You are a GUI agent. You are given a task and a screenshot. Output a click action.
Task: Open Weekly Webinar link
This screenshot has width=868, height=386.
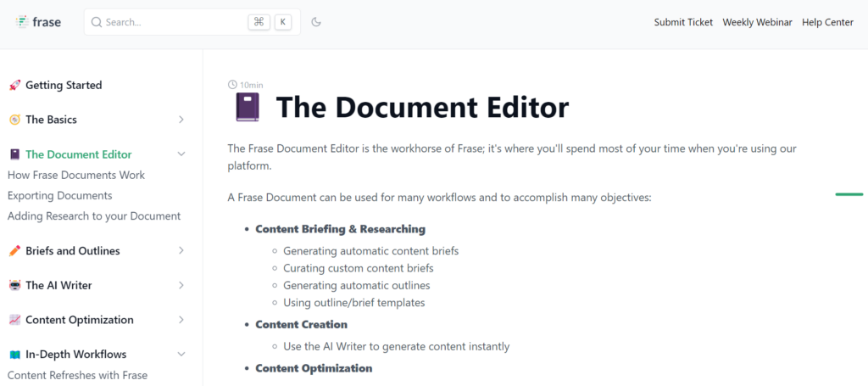757,22
